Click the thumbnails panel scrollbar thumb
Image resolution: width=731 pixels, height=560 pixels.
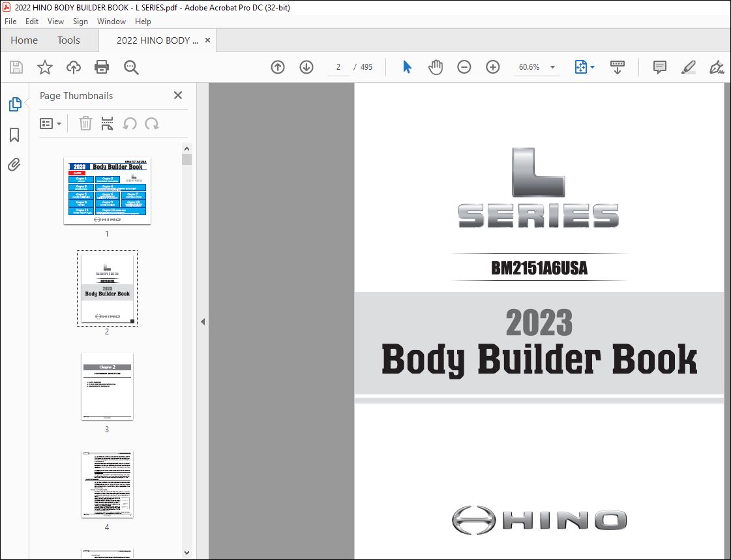[x=187, y=159]
